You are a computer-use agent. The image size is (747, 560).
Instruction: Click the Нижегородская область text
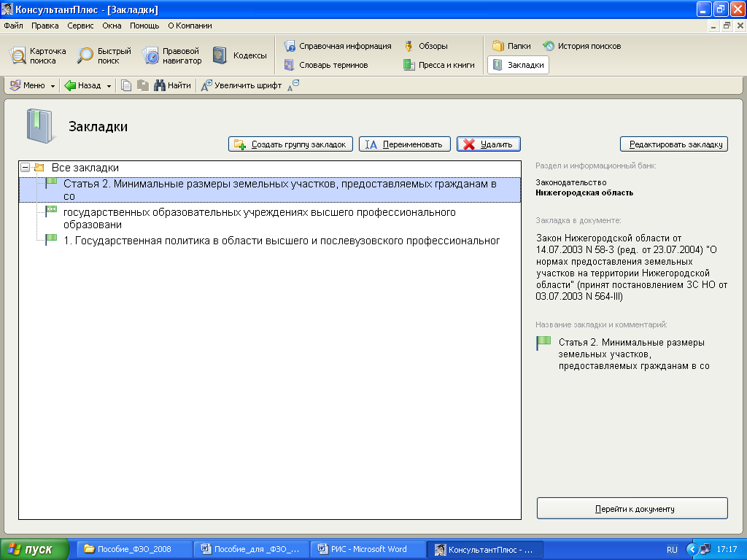tap(584, 192)
